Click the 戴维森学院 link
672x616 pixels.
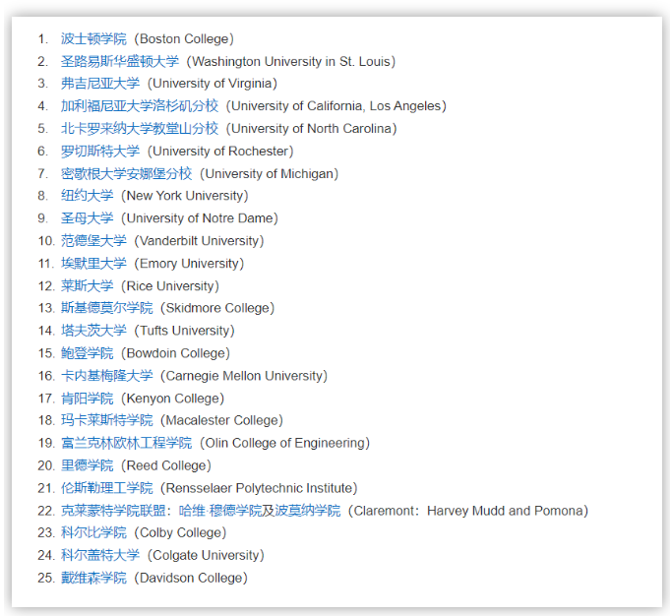coord(93,578)
